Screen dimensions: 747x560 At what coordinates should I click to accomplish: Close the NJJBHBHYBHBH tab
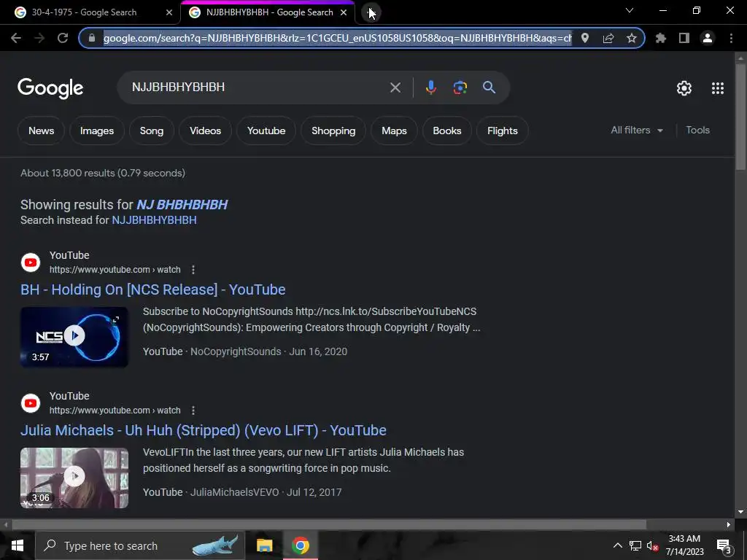click(x=344, y=12)
